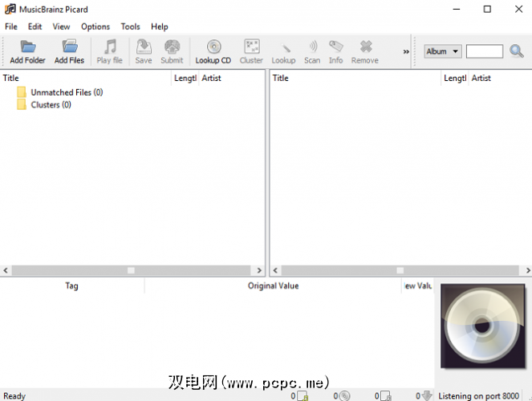This screenshot has height=401, width=532.
Task: Click the files count icon in status bar
Action: [303, 395]
